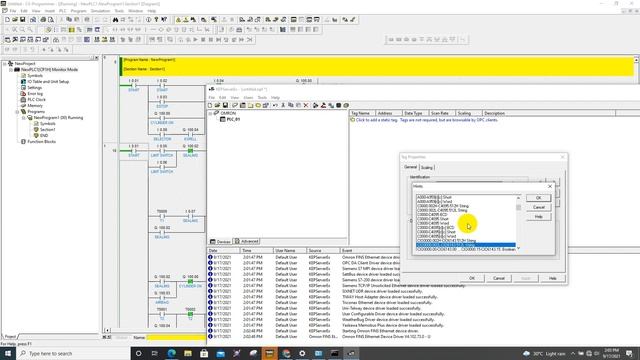Click Cancel in Hints dialog
Screen dimensions: 640x360
538,207
